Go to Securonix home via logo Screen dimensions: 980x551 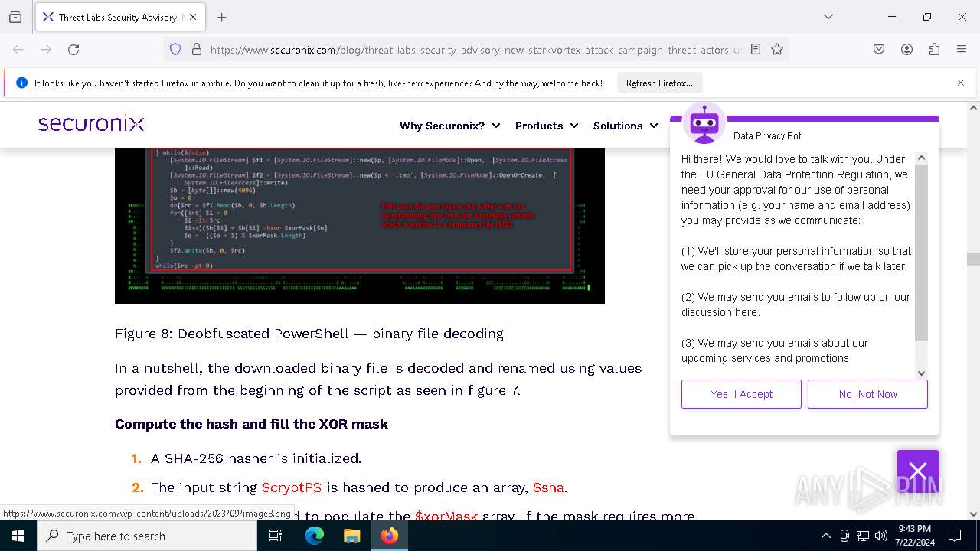coord(91,124)
